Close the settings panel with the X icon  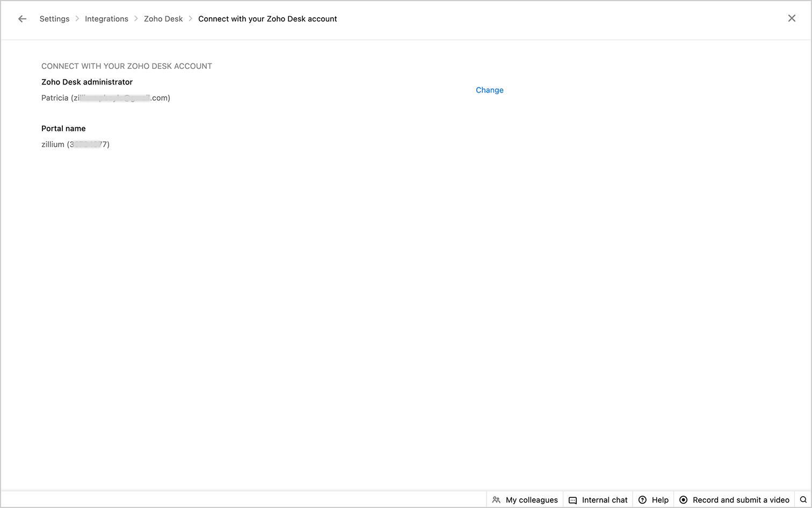click(792, 18)
